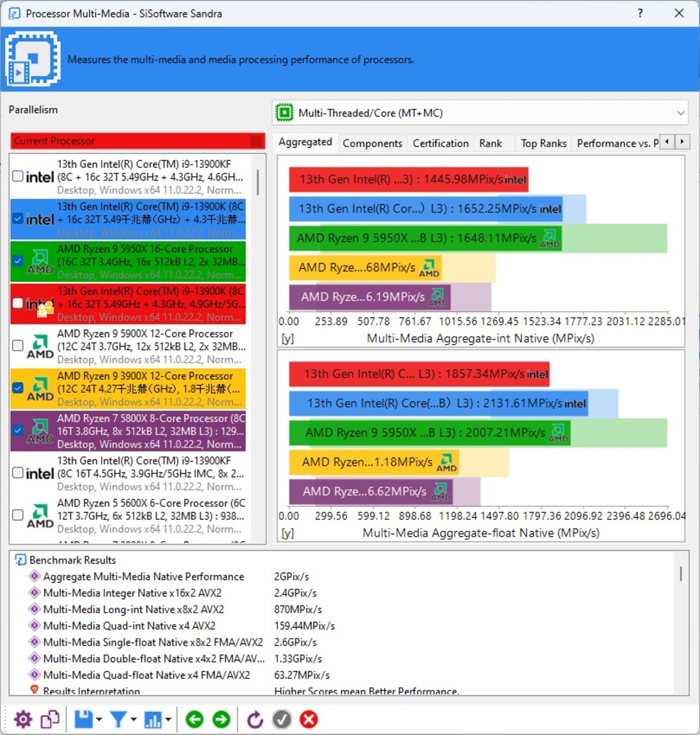Expand the filter funnel dropdown arrow
The width and height of the screenshot is (700, 735).
click(133, 719)
